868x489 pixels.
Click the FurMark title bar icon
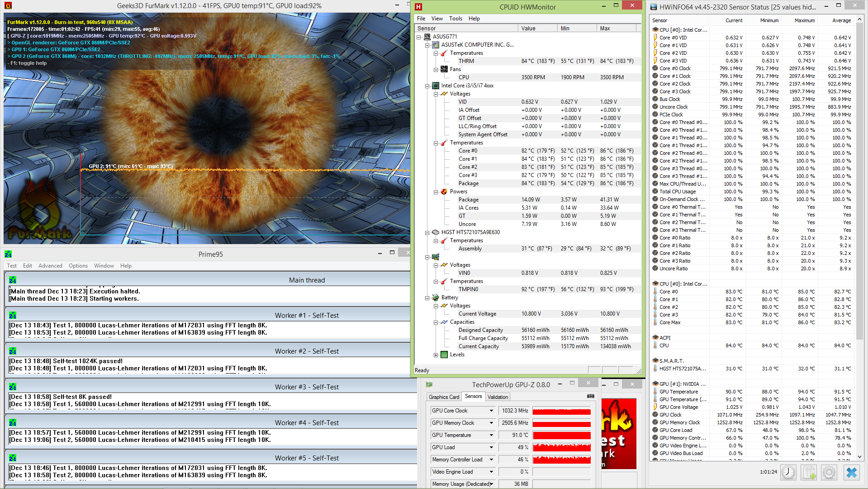click(8, 6)
